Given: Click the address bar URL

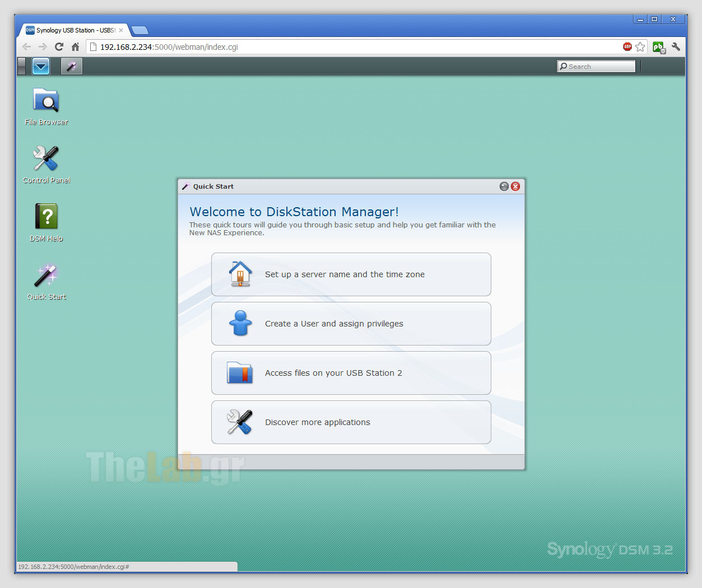Looking at the screenshot, I should 169,47.
